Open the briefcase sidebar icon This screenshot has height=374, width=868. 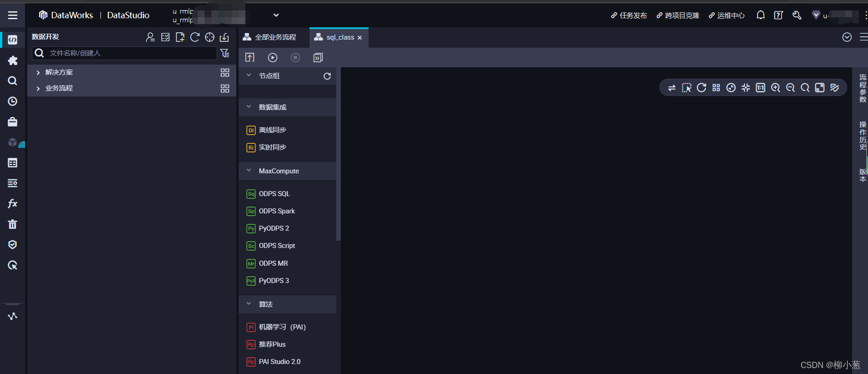coord(13,122)
